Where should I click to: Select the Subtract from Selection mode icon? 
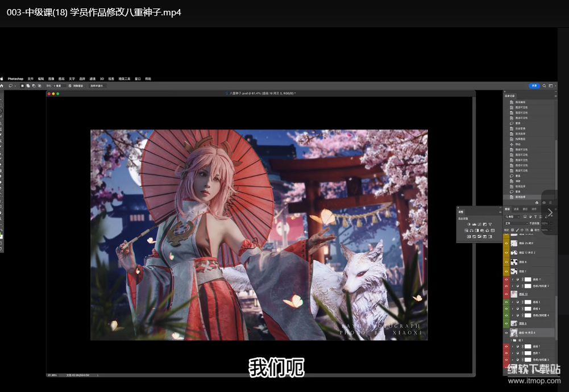click(x=34, y=86)
